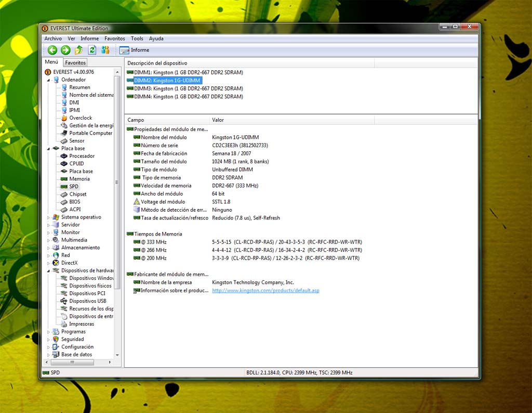Switch to the Menú tab
Screen dimensions: 532x413
coord(51,62)
